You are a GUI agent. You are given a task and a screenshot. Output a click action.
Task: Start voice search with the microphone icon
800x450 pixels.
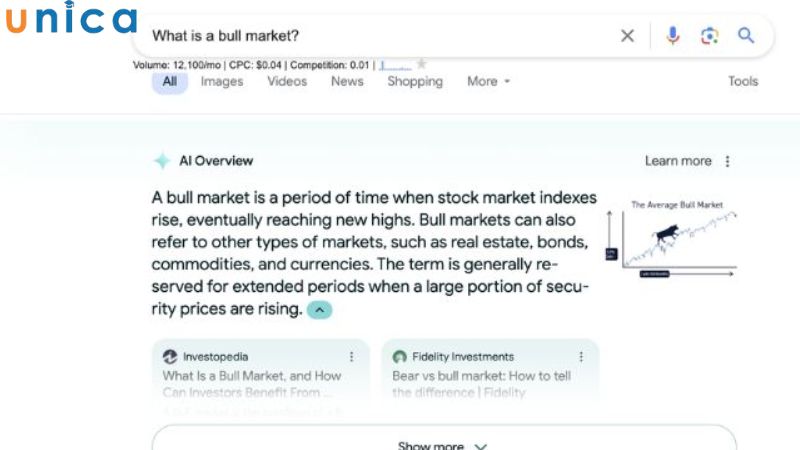click(672, 36)
